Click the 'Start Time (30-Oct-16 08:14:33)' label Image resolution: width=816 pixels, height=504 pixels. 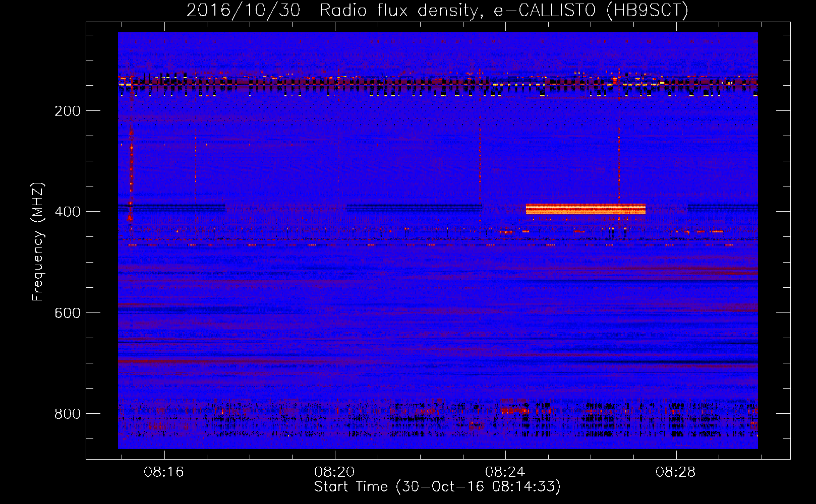click(x=437, y=487)
